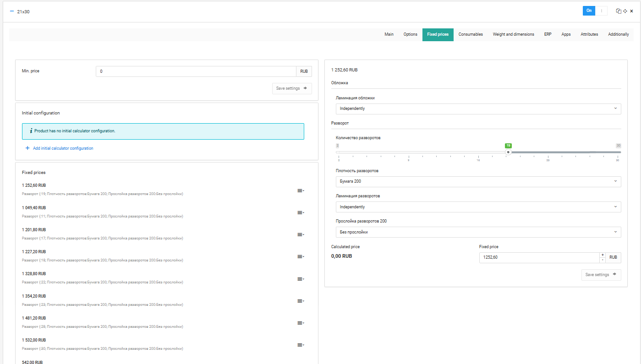Open the action menu for 1 227,20 RUB price

(301, 256)
